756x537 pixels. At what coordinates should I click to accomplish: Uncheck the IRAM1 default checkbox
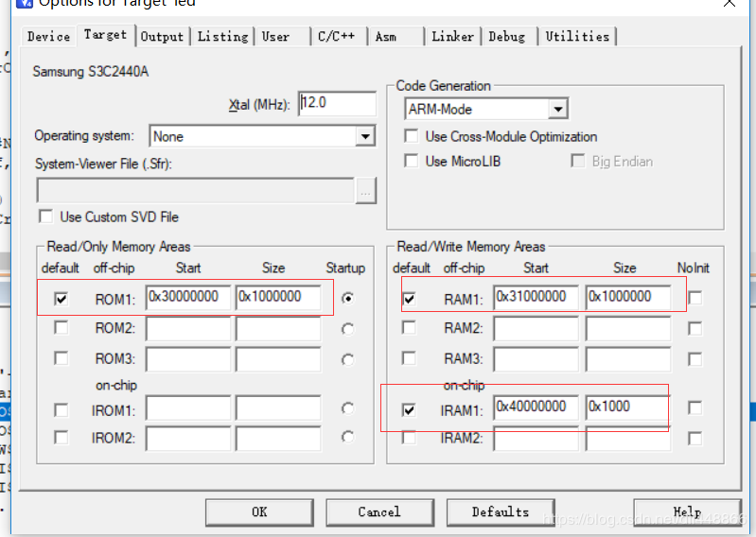point(409,410)
